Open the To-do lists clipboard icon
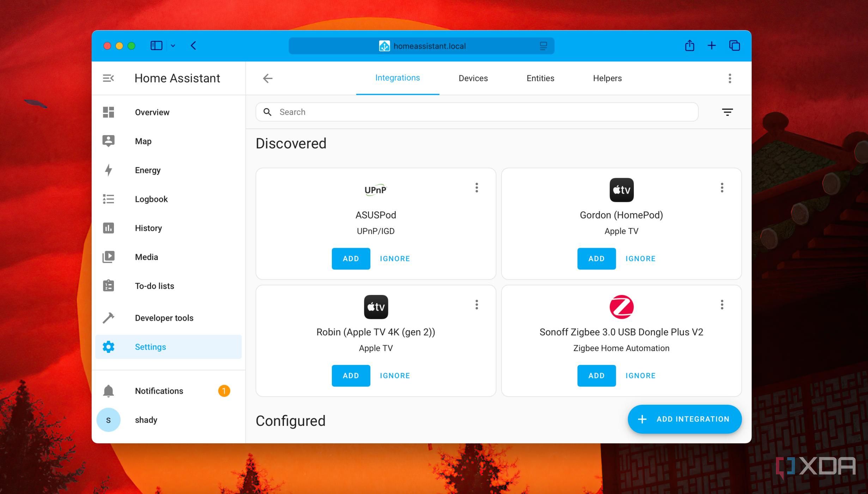The image size is (868, 494). (108, 286)
